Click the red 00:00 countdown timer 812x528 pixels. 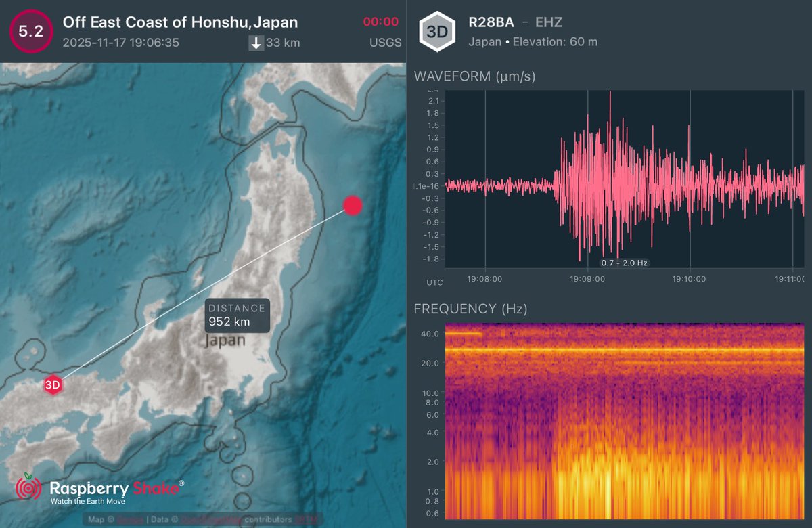tap(381, 21)
